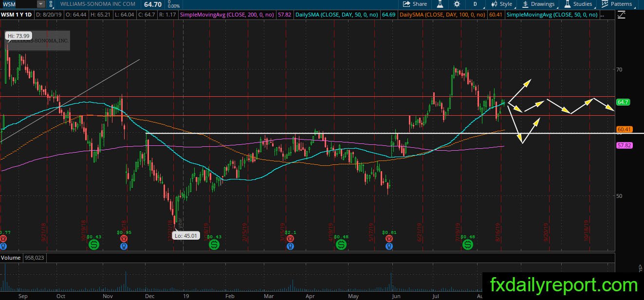The height and width of the screenshot is (300, 644).
Task: Click the orange 60.41 price axis bubble
Action: click(x=624, y=129)
